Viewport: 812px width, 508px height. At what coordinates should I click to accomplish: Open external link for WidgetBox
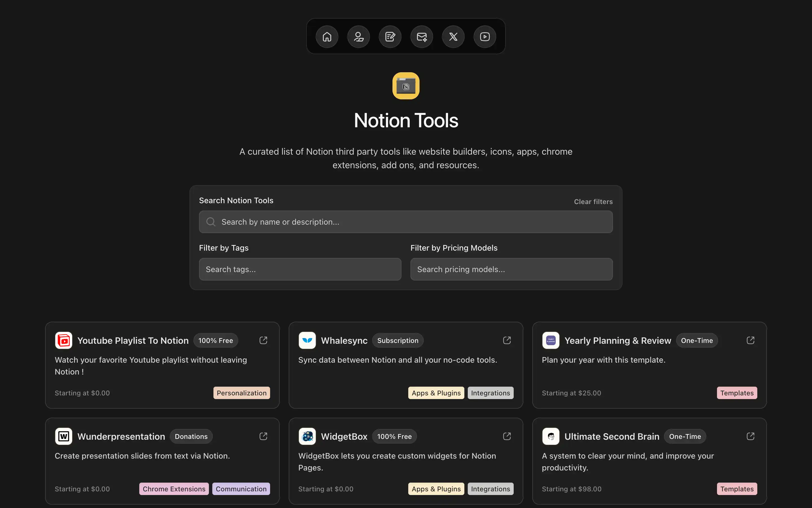point(507,436)
